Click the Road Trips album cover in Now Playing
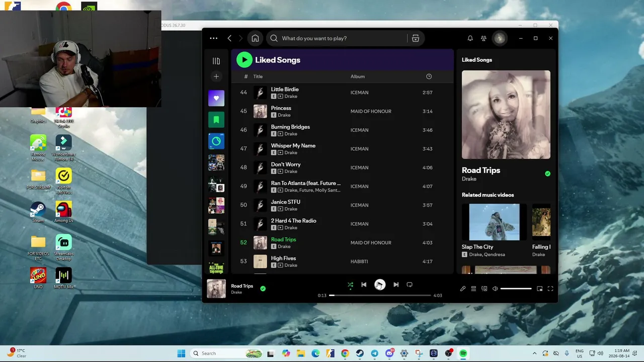This screenshot has height=362, width=644. click(x=506, y=115)
